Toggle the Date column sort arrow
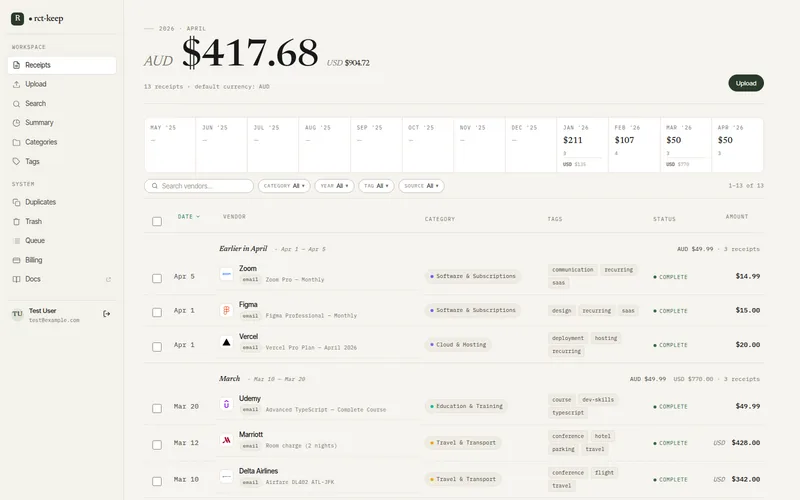The image size is (800, 500). pyautogui.click(x=198, y=217)
